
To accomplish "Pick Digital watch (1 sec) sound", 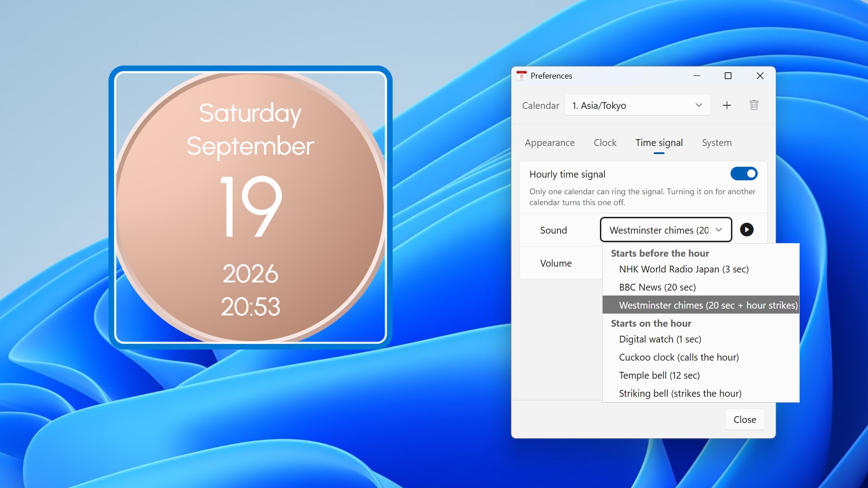I will click(701, 339).
